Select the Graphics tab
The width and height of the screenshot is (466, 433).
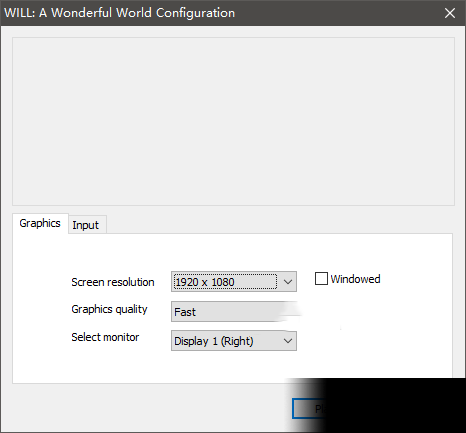(x=40, y=223)
